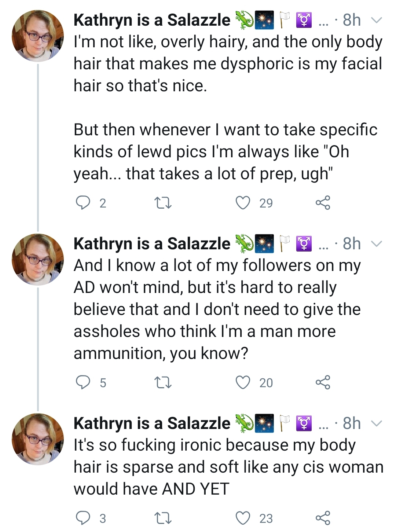This screenshot has width=396, height=532.
Task: View the avatar beside the second tweet
Action: tap(38, 260)
